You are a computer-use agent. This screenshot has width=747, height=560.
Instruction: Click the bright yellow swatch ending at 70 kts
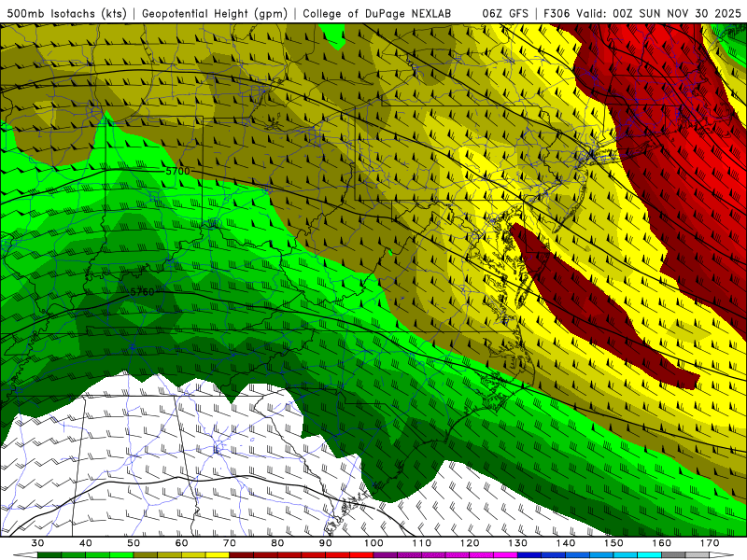point(218,554)
